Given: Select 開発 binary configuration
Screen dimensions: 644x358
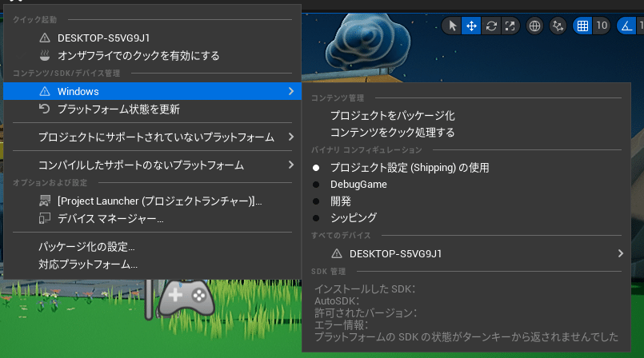Looking at the screenshot, I should (x=466, y=201).
